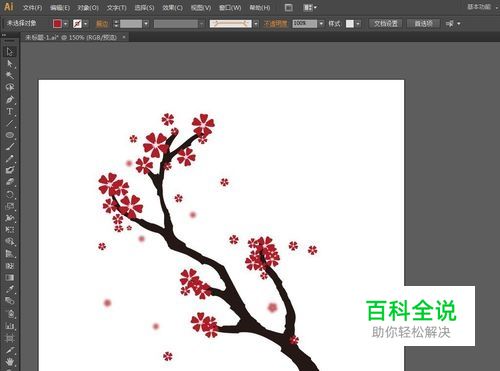This screenshot has height=371, width=500.
Task: Select the Pencil tool
Action: [10, 159]
